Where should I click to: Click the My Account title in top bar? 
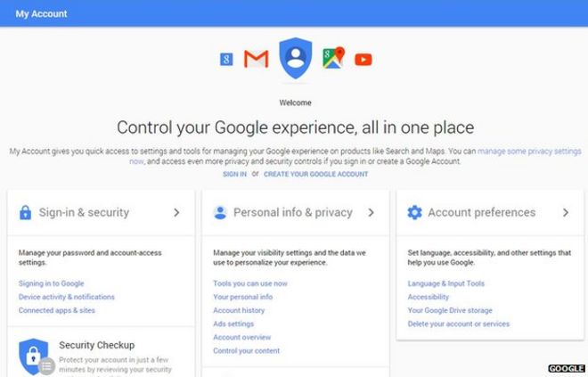tap(41, 13)
